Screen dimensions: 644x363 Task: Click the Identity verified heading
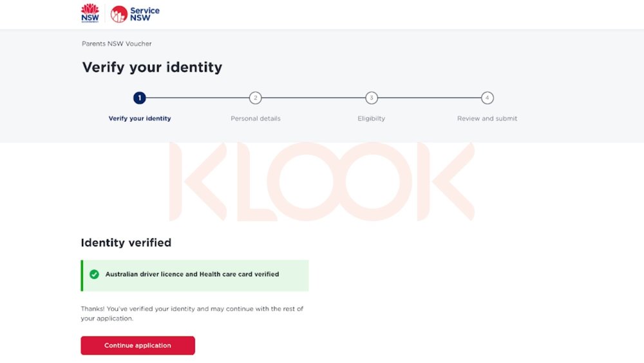click(126, 243)
